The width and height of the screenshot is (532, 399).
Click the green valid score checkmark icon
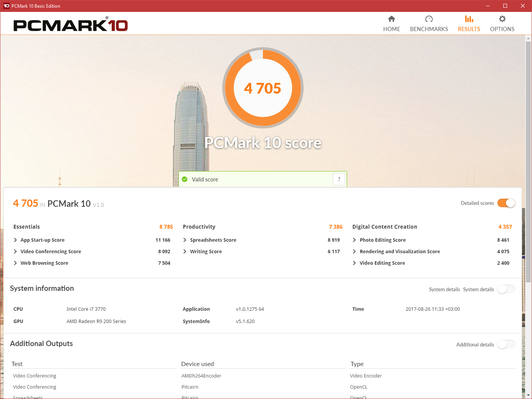[185, 179]
